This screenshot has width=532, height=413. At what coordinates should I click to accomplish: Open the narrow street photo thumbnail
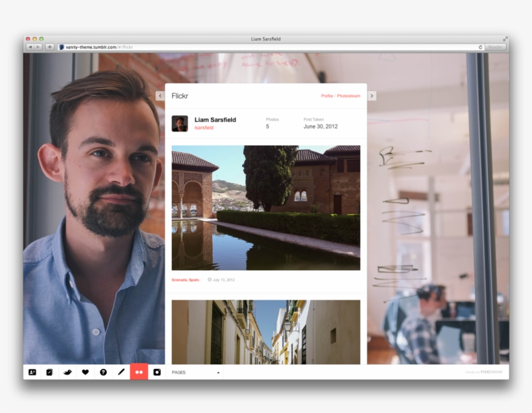point(265,331)
